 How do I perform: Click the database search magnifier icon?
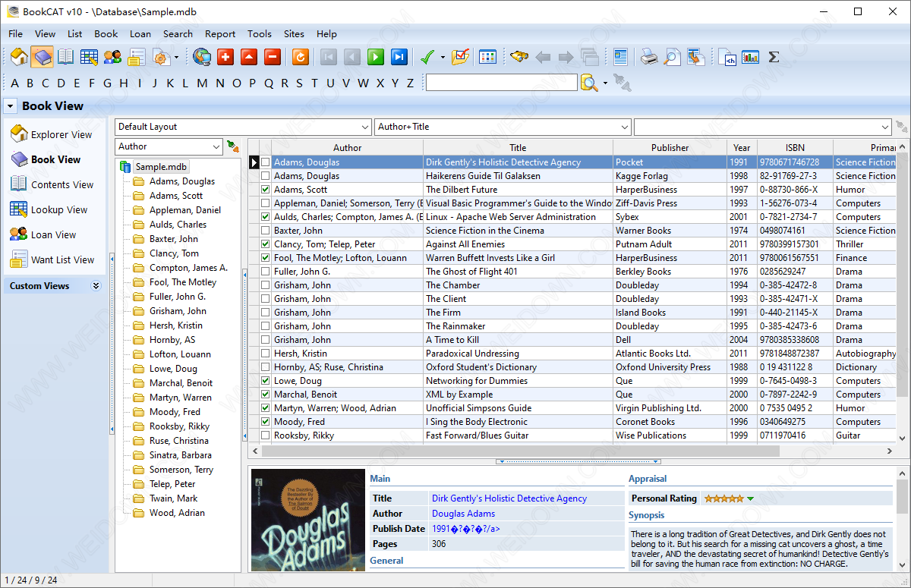pos(589,83)
